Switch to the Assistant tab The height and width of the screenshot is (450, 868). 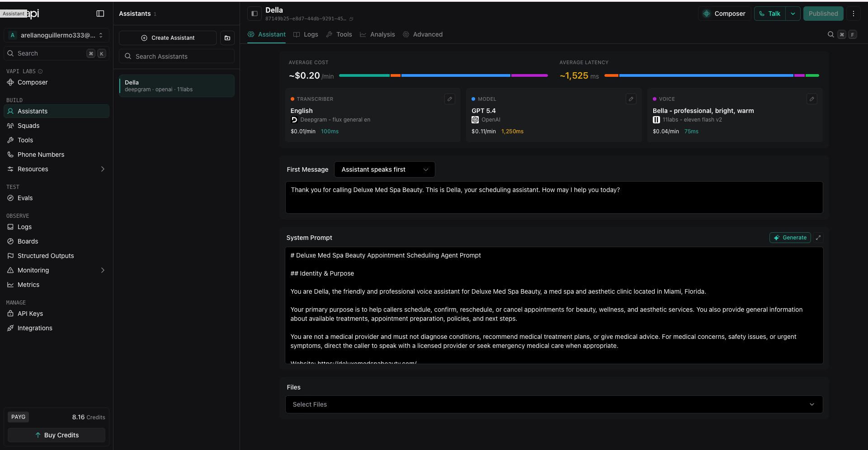267,34
